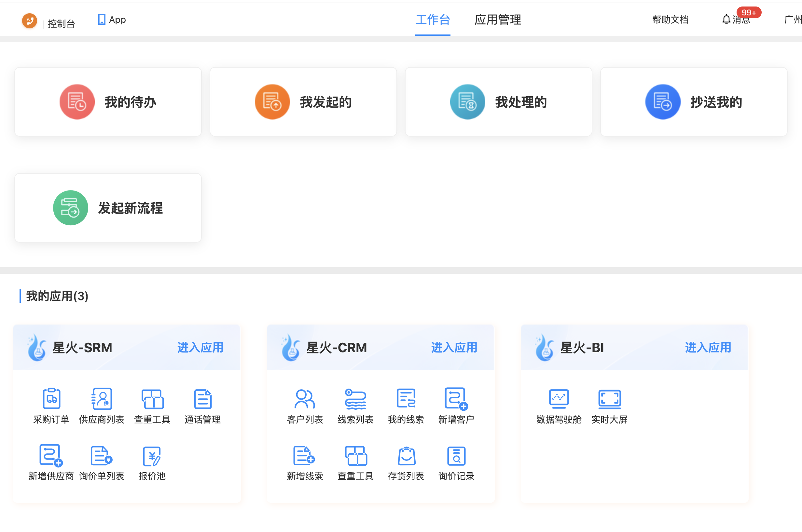802x532 pixels.
Task: Click 进入应用 for 星火-BI
Action: 708,347
